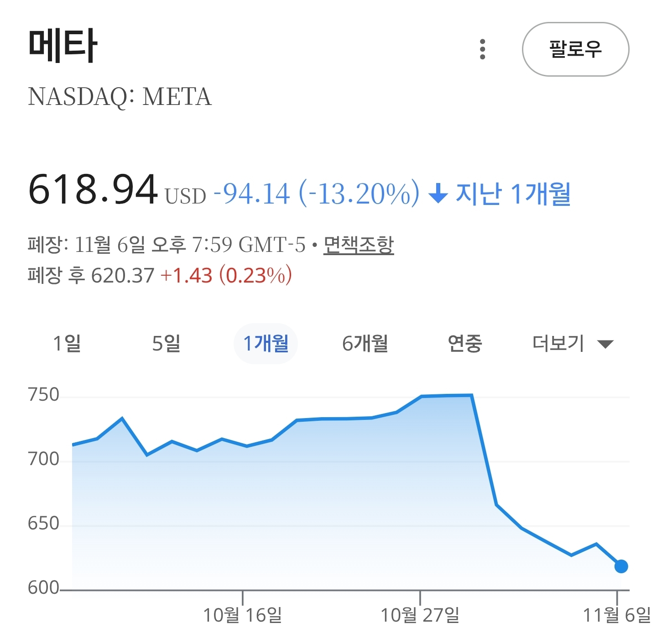Click the 11월 6일 date label
657x644 pixels.
617,615
